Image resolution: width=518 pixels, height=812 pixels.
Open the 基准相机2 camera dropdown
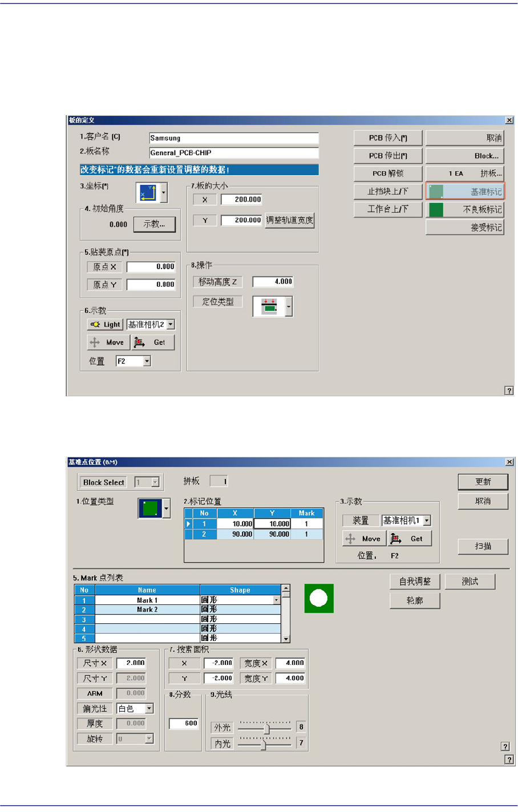click(x=171, y=324)
